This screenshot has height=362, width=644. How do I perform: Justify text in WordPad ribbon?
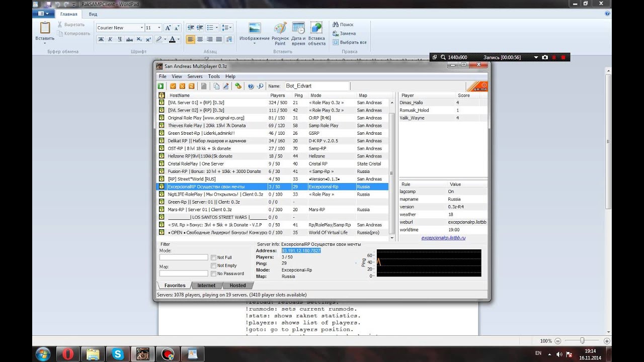pyautogui.click(x=218, y=39)
